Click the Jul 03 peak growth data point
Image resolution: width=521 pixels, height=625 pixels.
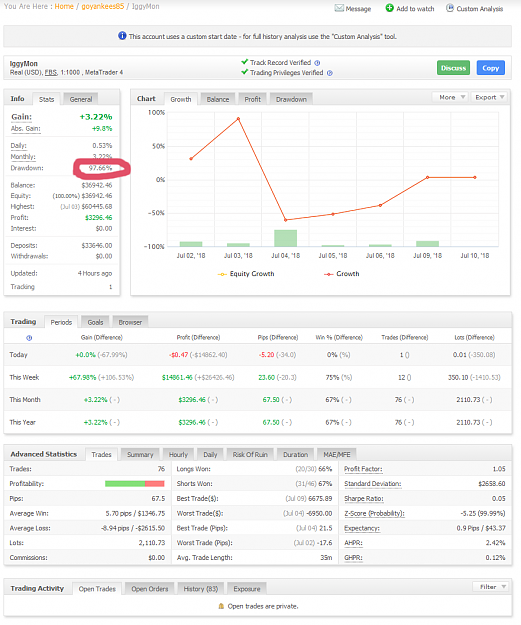(238, 118)
